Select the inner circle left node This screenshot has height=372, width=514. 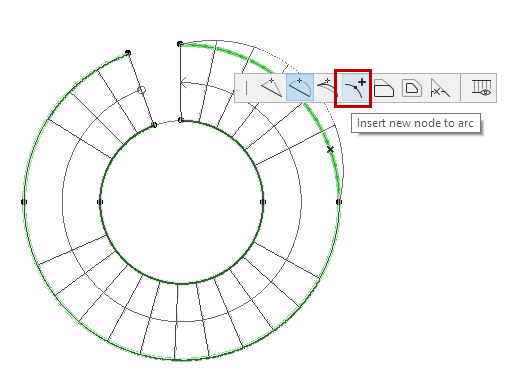pyautogui.click(x=100, y=202)
